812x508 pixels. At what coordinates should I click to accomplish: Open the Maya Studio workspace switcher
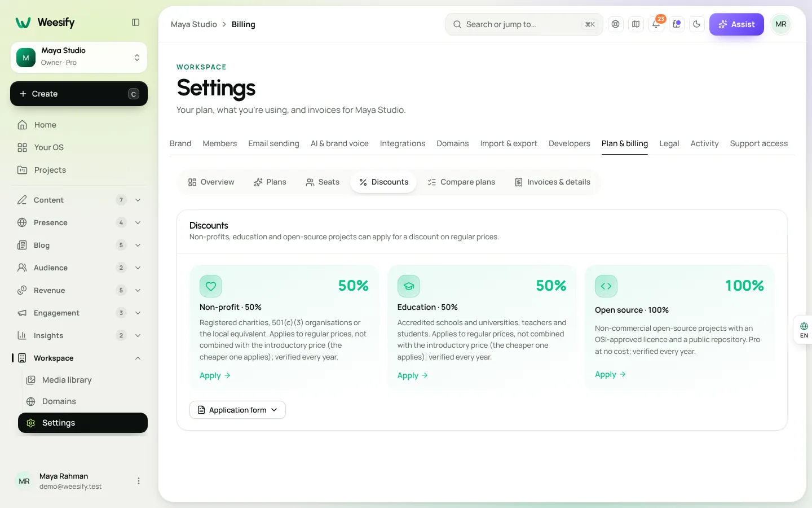[79, 57]
